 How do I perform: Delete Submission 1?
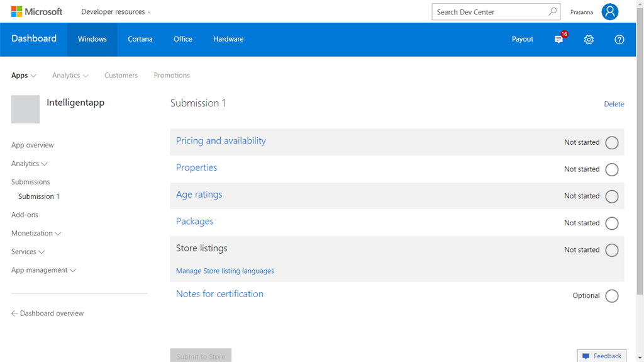[614, 105]
